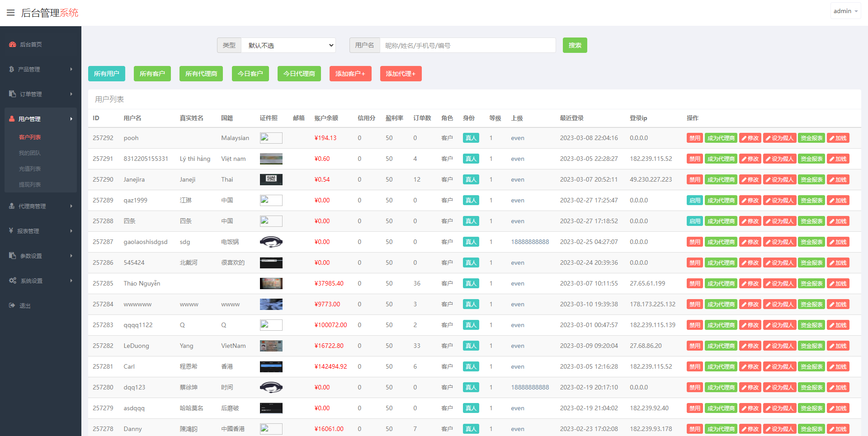Image resolution: width=868 pixels, height=436 pixels.
Task: Click the red 添加客户+ button
Action: 350,74
